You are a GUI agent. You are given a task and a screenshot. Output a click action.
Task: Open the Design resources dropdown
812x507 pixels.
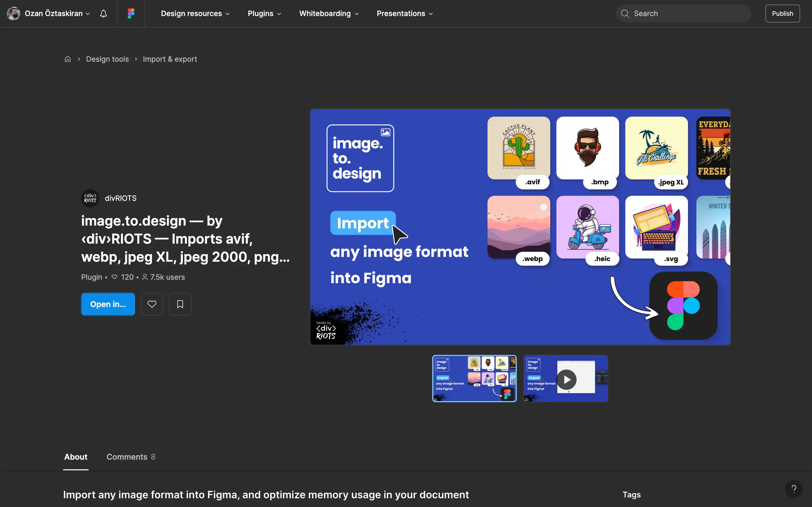(x=195, y=14)
